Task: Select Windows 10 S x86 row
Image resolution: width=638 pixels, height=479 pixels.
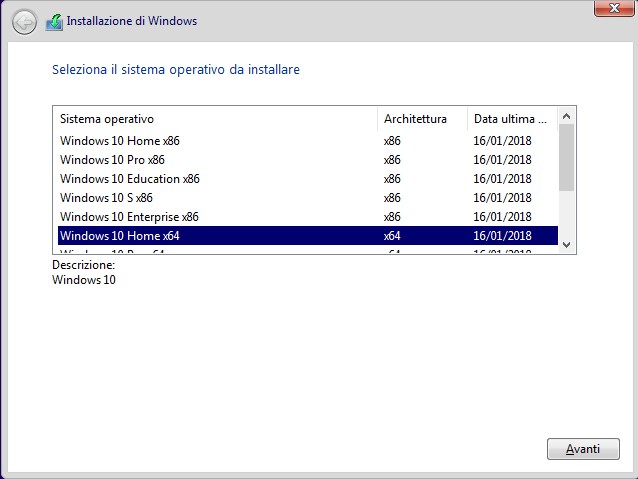Action: pyautogui.click(x=308, y=198)
